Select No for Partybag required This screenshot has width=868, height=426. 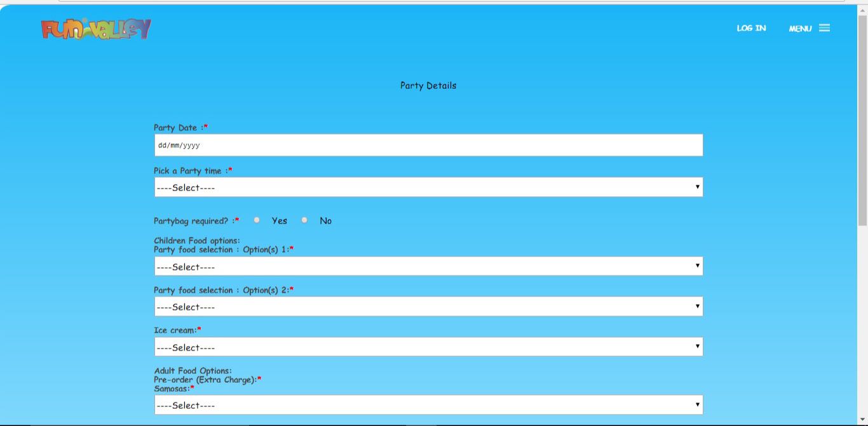[304, 220]
